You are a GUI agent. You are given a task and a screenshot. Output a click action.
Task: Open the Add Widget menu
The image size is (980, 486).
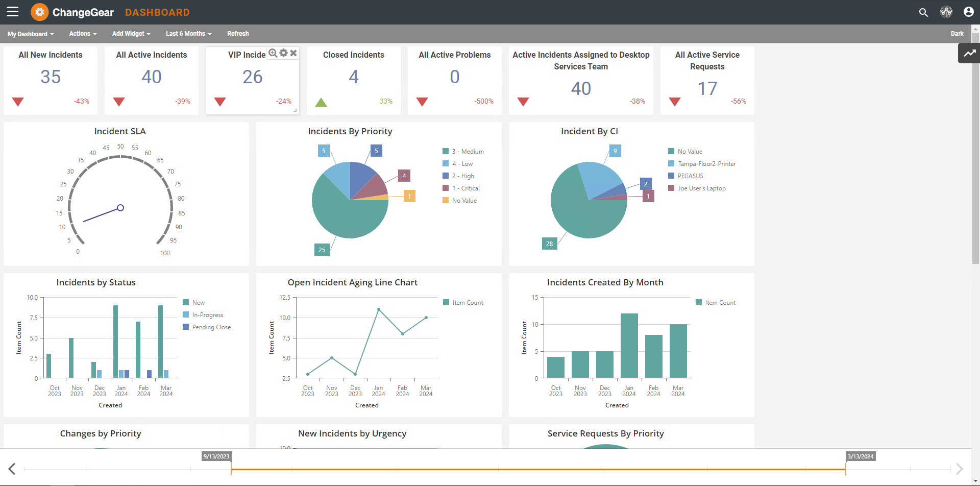pyautogui.click(x=131, y=34)
